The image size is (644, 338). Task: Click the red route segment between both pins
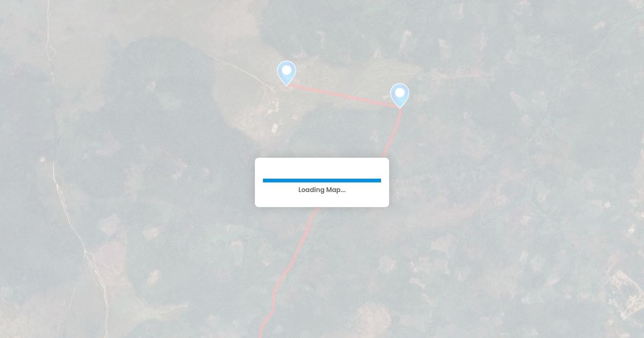[343, 96]
